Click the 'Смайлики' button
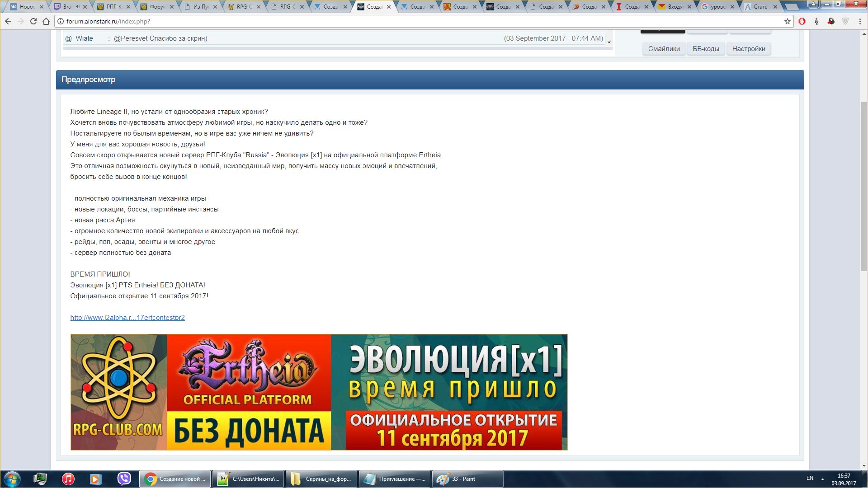This screenshot has width=868, height=488. click(664, 49)
